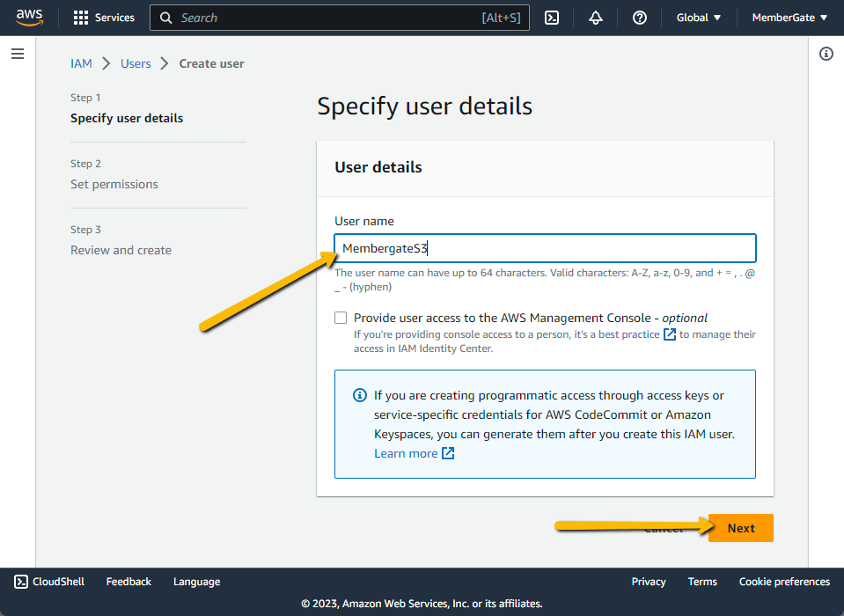The image size is (844, 616).
Task: Go to the IAM breadcrumb
Action: tap(81, 63)
